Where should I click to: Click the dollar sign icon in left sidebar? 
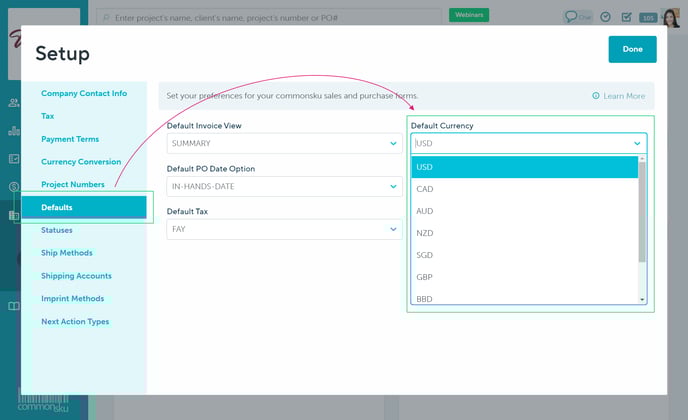(14, 187)
